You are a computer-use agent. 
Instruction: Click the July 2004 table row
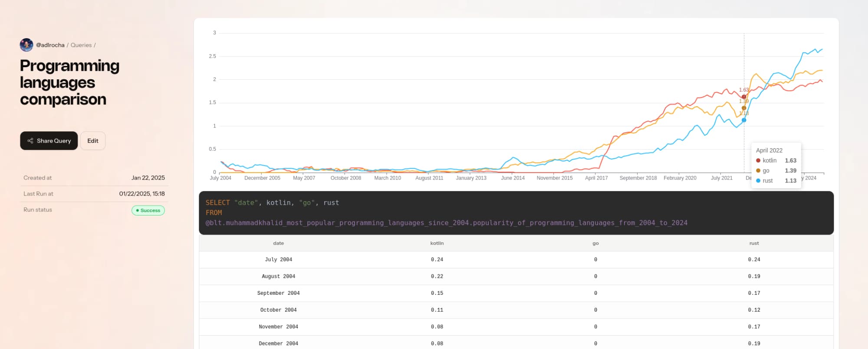coord(516,260)
